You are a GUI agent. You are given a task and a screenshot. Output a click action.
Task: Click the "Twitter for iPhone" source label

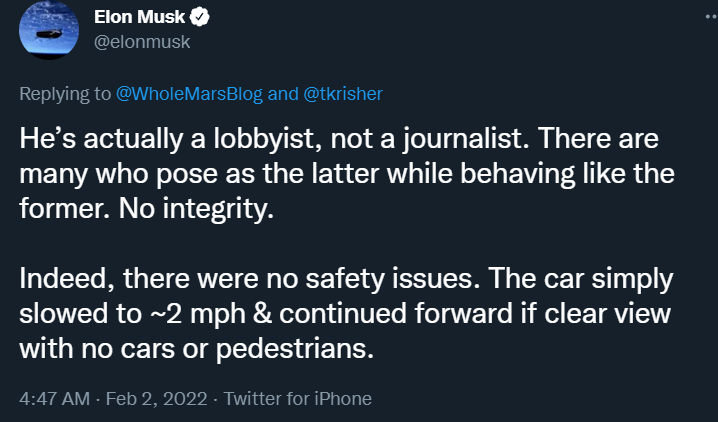(x=298, y=398)
